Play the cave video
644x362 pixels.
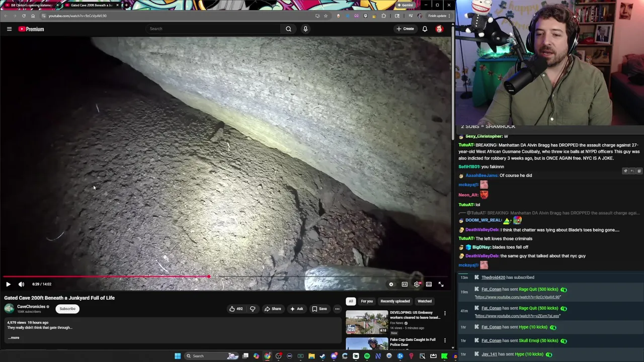click(x=8, y=284)
